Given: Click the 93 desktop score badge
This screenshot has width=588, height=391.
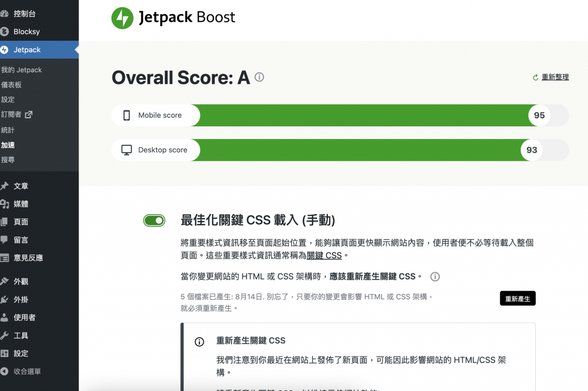Looking at the screenshot, I should point(532,150).
